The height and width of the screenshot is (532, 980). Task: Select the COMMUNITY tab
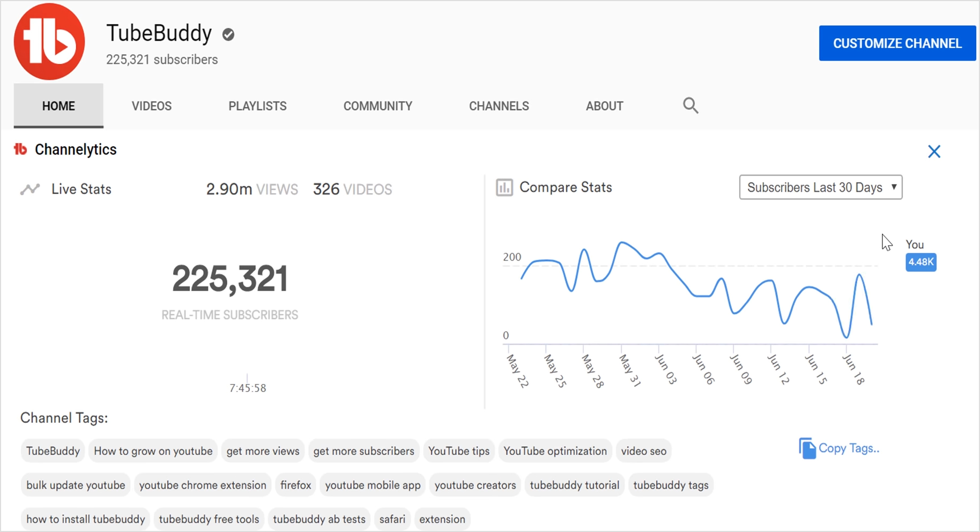click(x=378, y=106)
